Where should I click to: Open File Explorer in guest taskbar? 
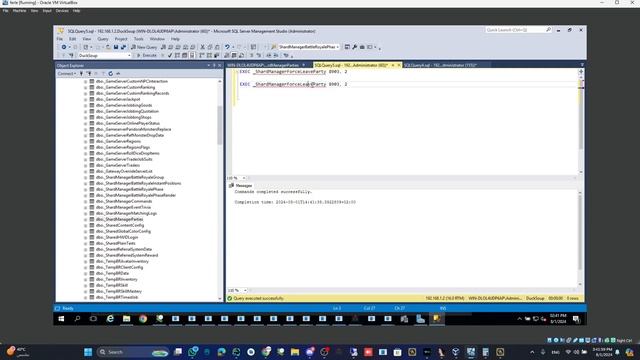[x=127, y=319]
